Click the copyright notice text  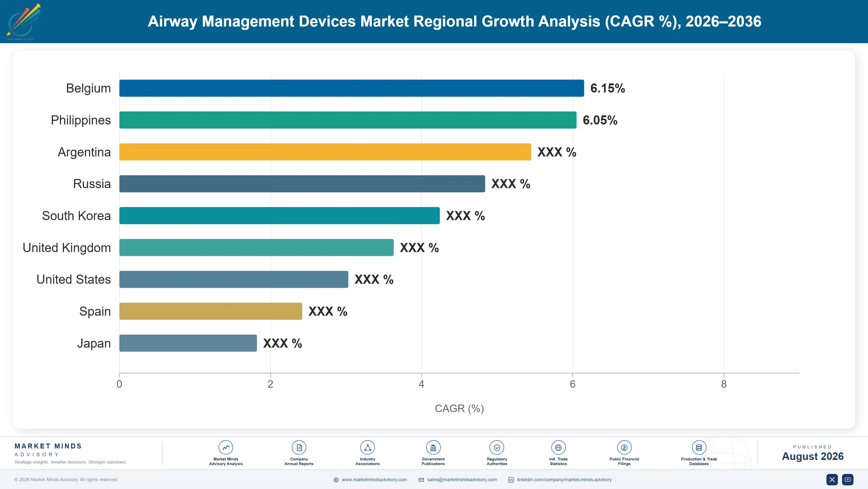66,480
